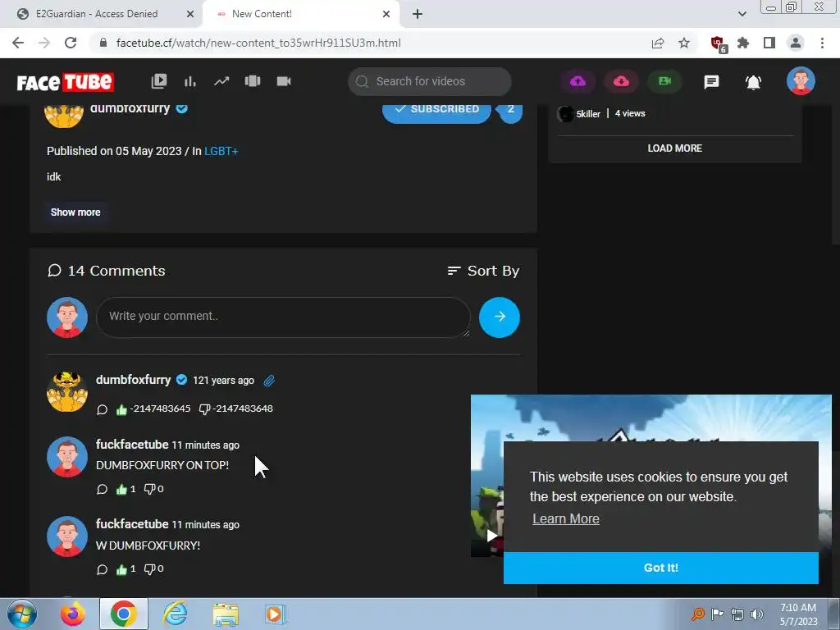Open dumbfoxfurry channel name beside Subscribed

130,109
